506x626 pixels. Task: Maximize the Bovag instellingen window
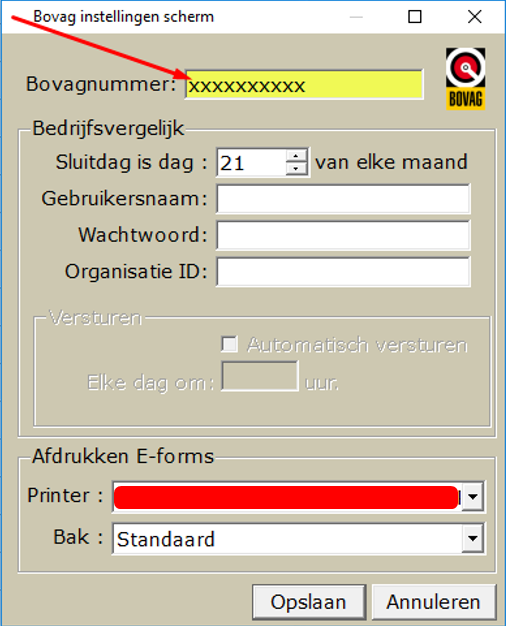point(415,17)
